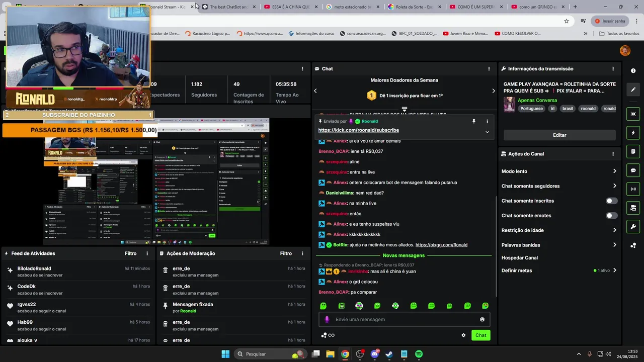Click Novas mensagens divider button
The height and width of the screenshot is (362, 644).
pos(404,255)
